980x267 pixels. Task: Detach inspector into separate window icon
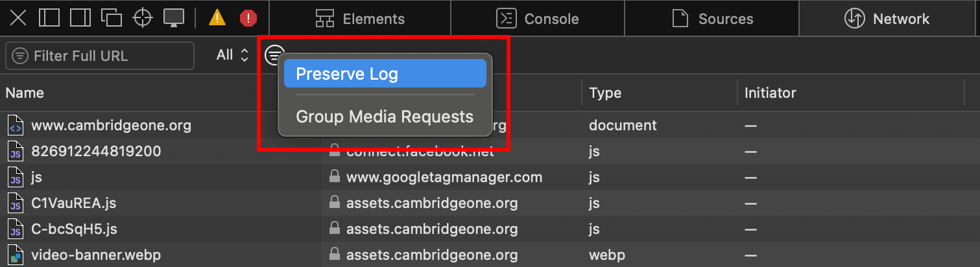(112, 18)
